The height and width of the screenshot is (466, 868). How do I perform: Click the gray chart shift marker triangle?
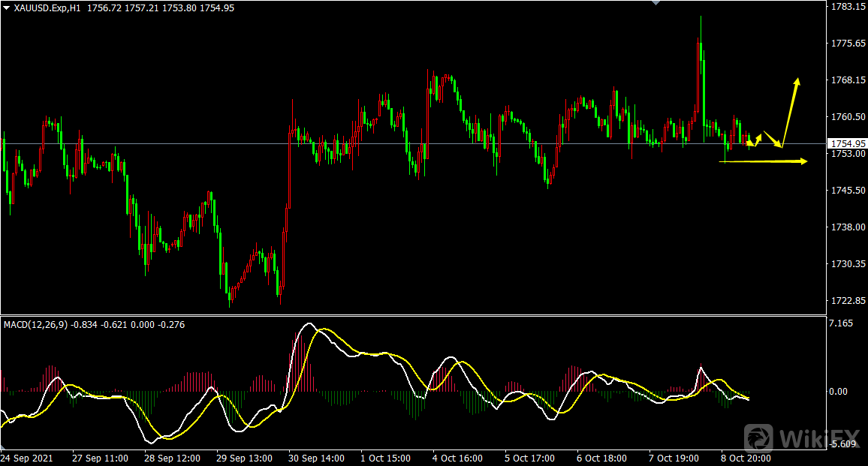[656, 3]
